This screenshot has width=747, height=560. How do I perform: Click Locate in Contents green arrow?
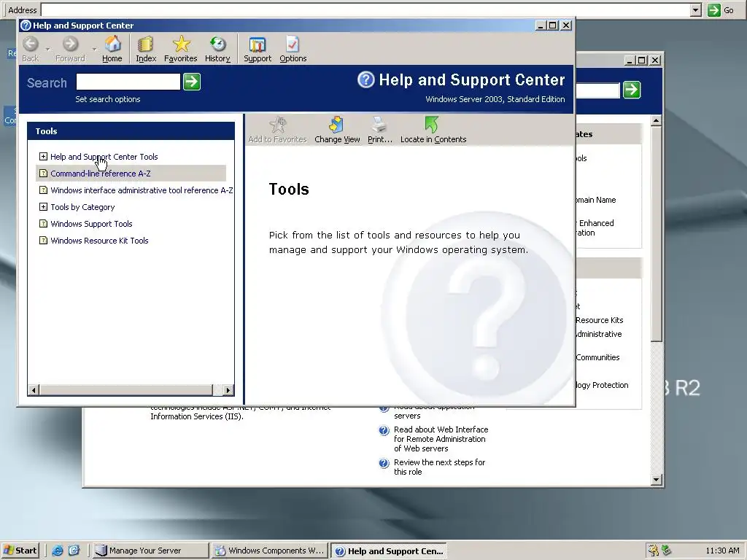click(x=431, y=125)
